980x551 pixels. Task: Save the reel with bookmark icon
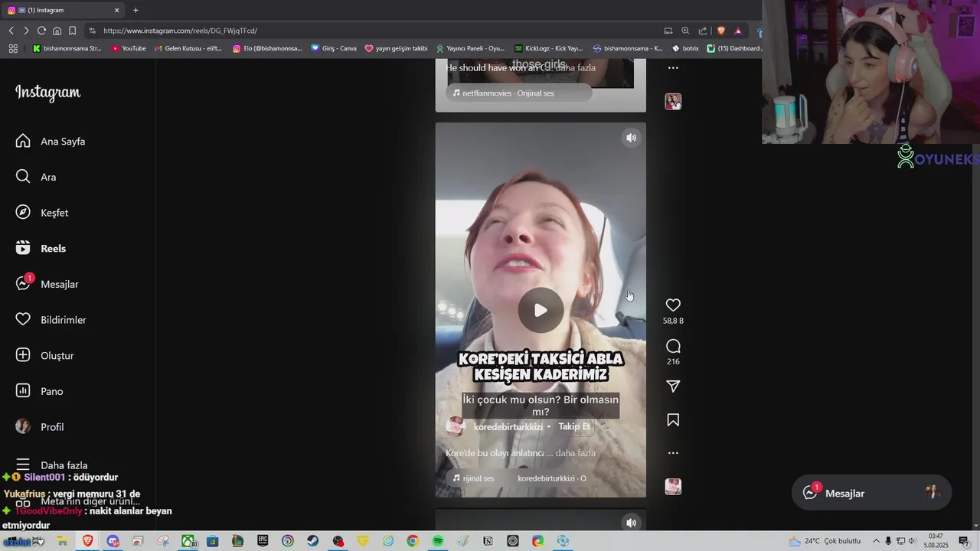673,420
